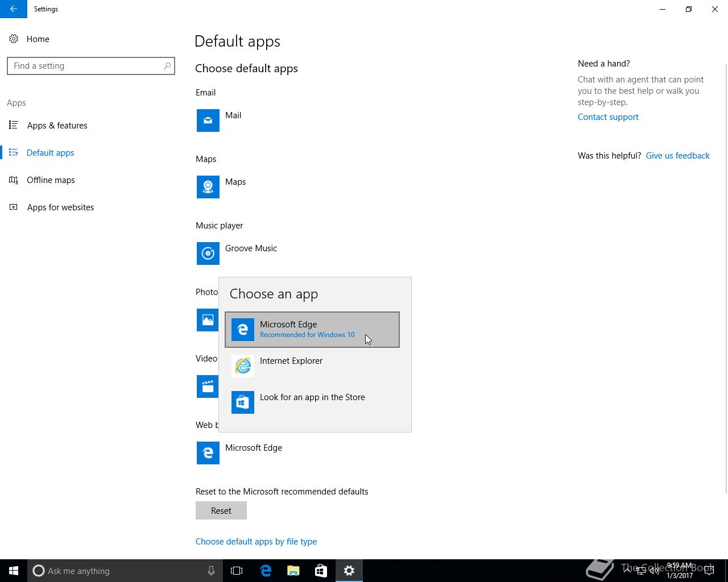Open the Action Center notification icon
This screenshot has width=728, height=582.
(x=709, y=571)
